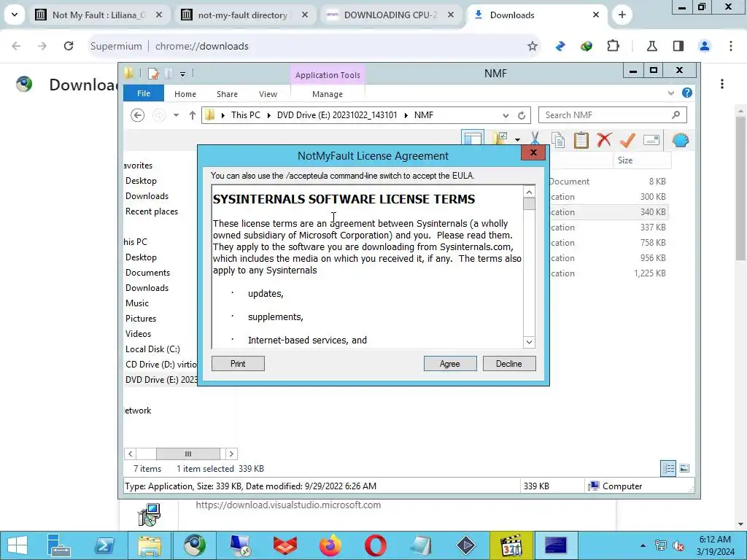This screenshot has height=560, width=747.
Task: Select Videos in navigation pane
Action: (x=138, y=334)
